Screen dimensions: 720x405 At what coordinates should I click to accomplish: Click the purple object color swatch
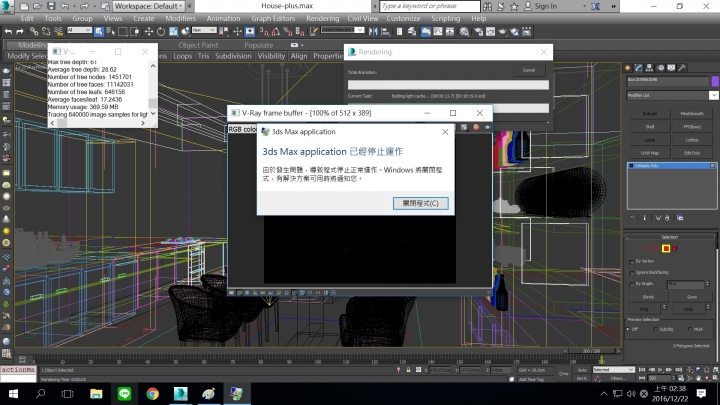[x=715, y=81]
